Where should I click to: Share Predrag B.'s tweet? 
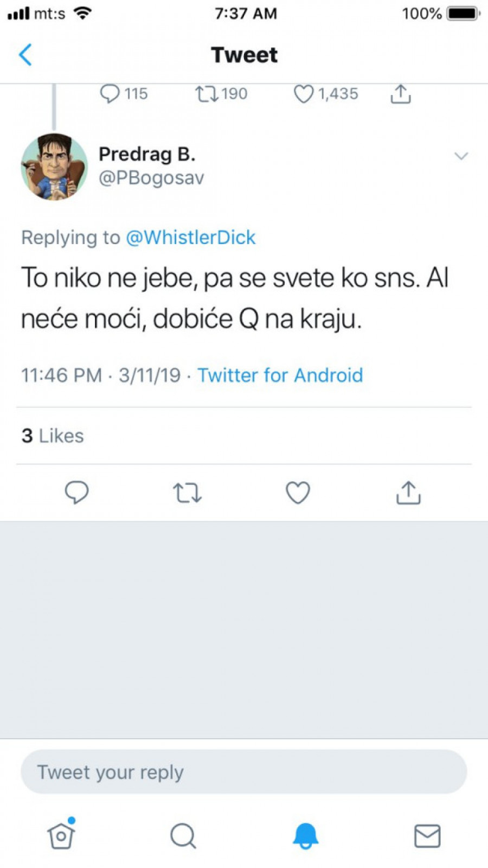tap(408, 493)
